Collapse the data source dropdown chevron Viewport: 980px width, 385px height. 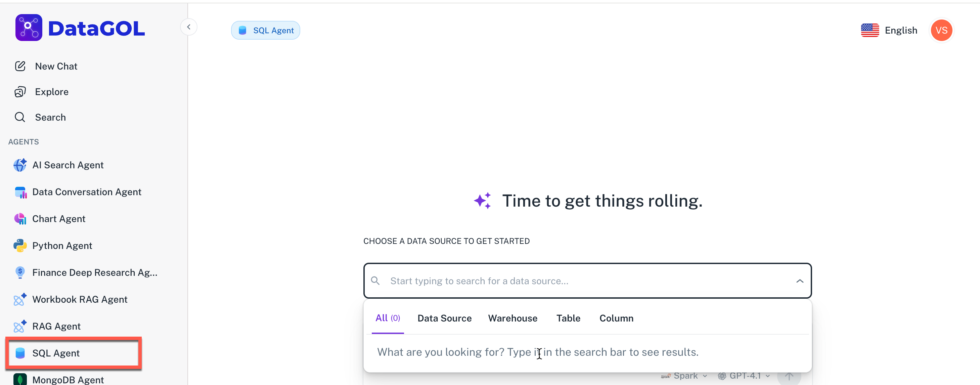click(800, 281)
